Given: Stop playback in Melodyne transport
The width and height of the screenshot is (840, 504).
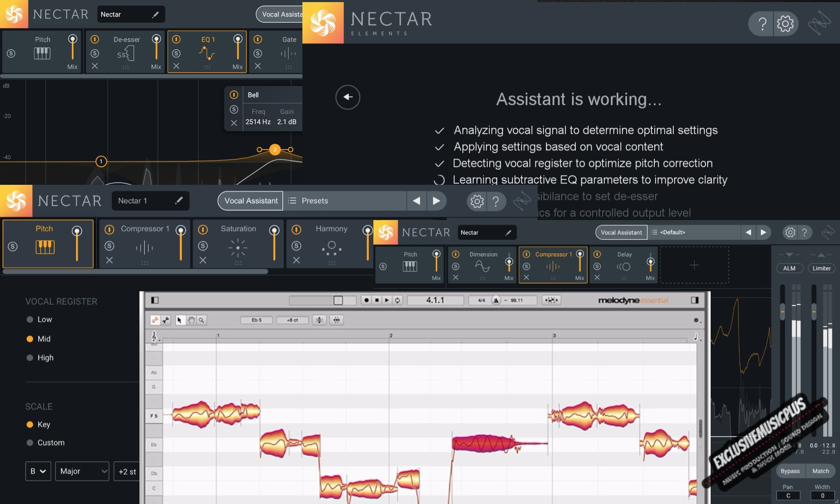Looking at the screenshot, I should point(377,300).
